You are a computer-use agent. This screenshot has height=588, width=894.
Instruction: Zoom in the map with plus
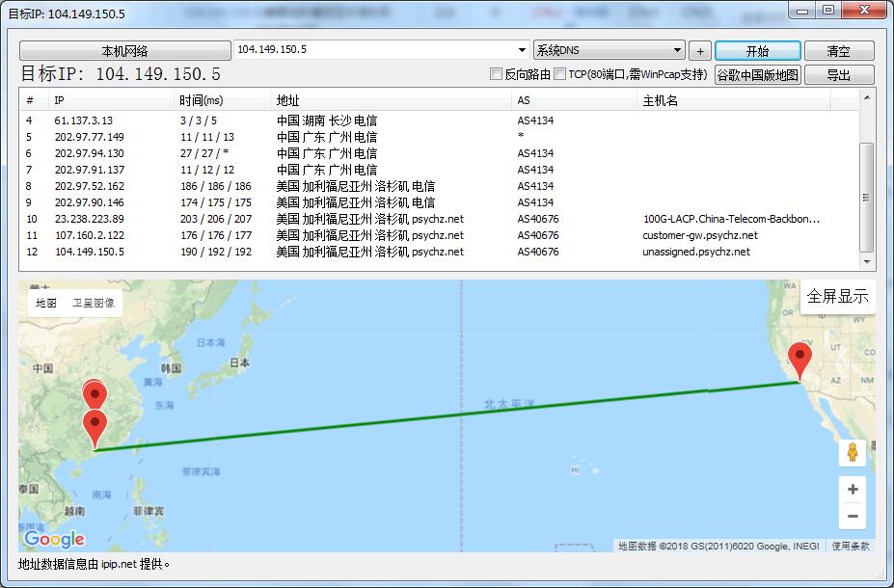[x=852, y=490]
